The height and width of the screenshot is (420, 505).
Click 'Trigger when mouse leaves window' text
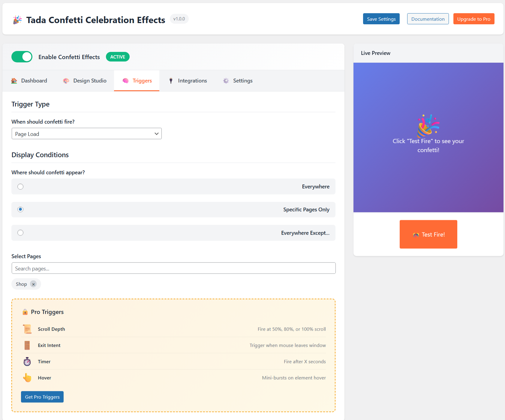click(288, 345)
